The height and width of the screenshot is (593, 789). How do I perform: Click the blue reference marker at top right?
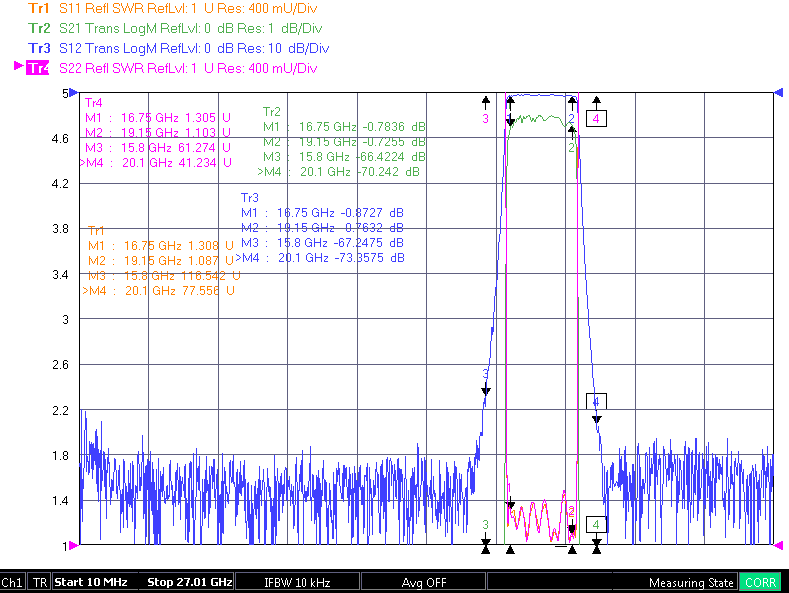click(778, 93)
